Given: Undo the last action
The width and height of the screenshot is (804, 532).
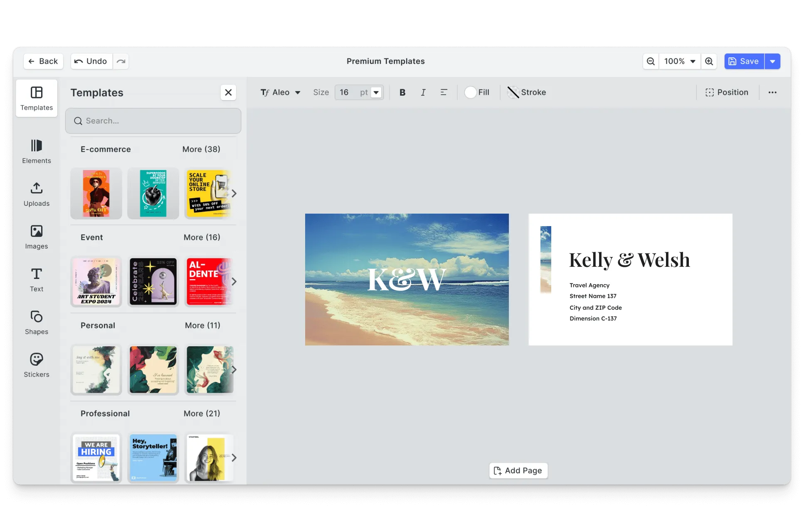Looking at the screenshot, I should pyautogui.click(x=91, y=61).
